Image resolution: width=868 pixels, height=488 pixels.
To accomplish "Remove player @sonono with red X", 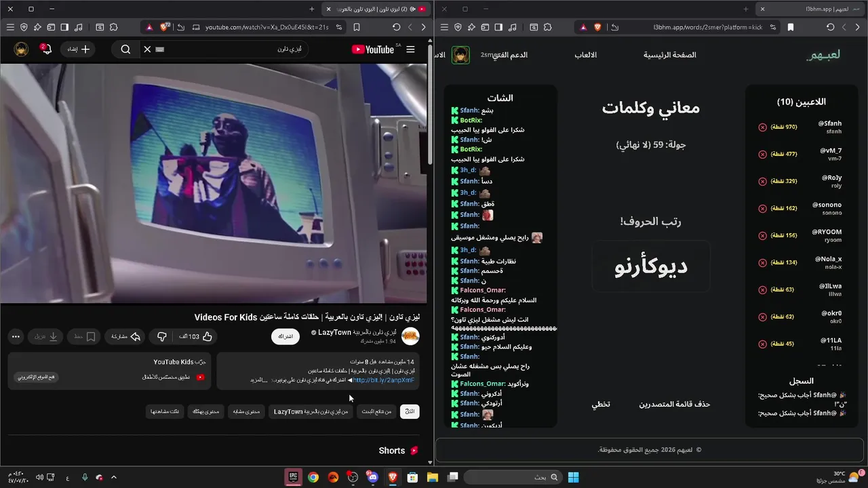I will [762, 209].
